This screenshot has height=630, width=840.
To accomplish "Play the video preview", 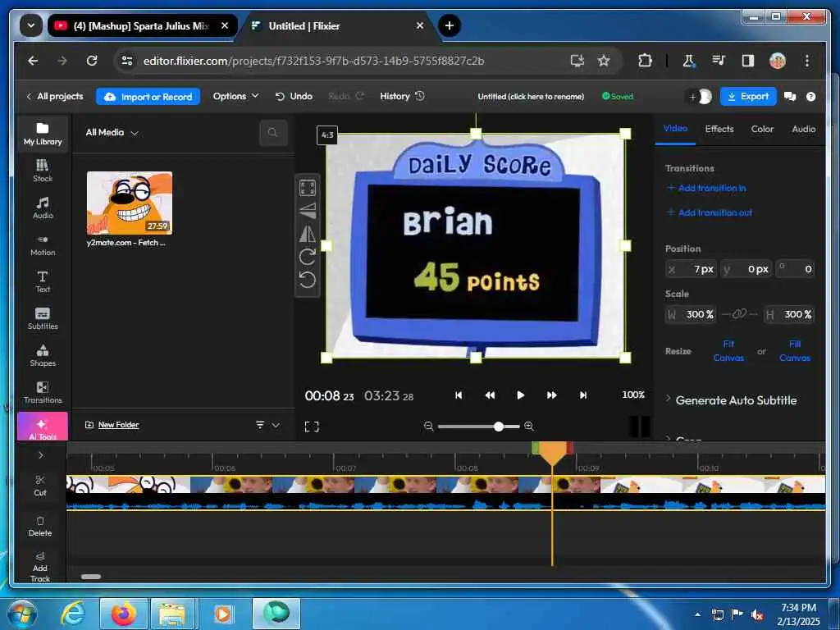I will point(520,395).
